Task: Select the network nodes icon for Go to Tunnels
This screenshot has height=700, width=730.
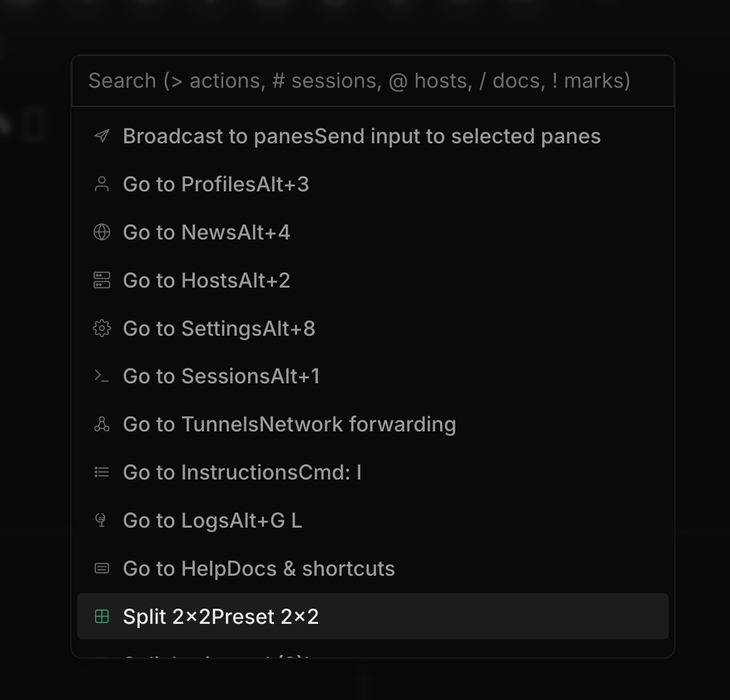Action: click(x=102, y=424)
